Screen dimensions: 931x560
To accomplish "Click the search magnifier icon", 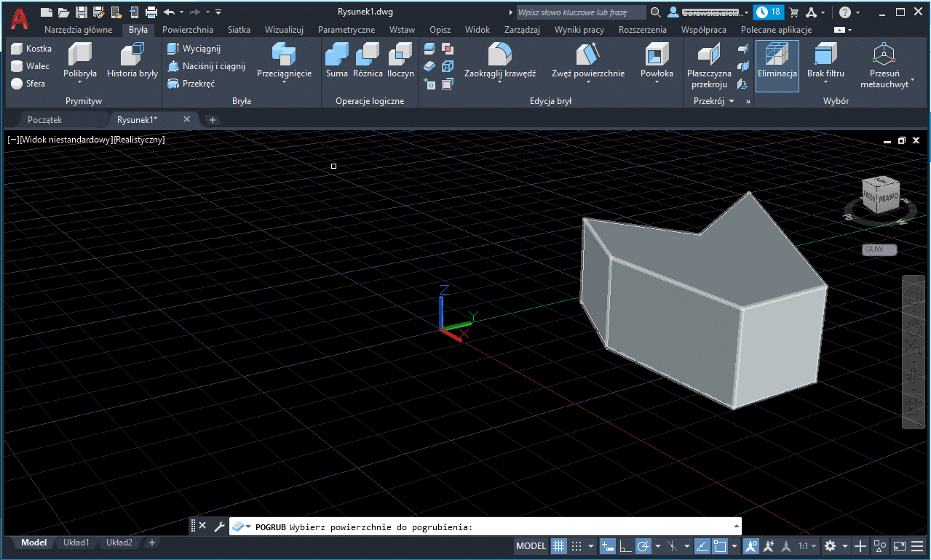I will coord(655,12).
